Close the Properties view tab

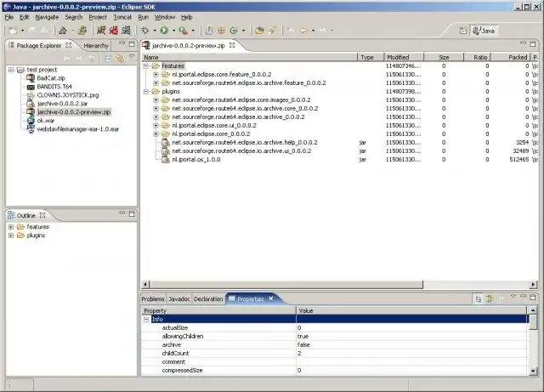270,298
